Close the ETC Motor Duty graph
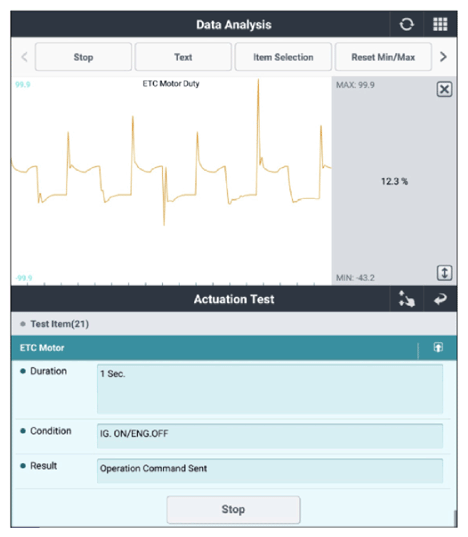 click(x=444, y=89)
